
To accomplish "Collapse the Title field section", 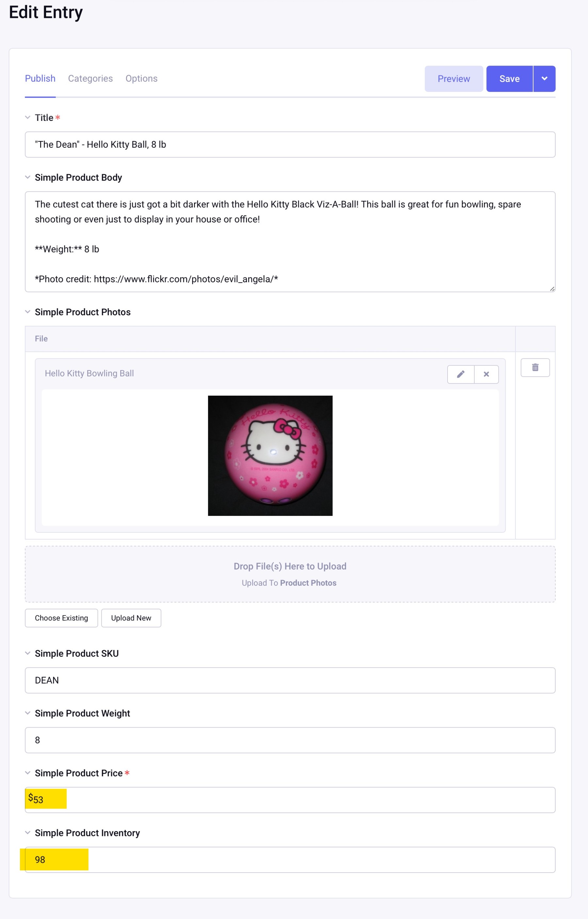I will pyautogui.click(x=28, y=117).
